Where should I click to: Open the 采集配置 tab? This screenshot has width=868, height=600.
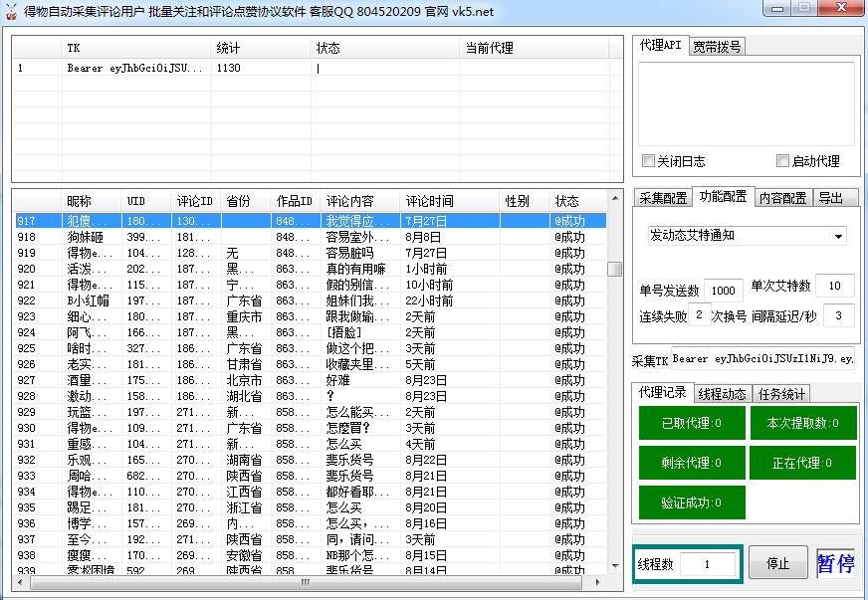click(663, 197)
